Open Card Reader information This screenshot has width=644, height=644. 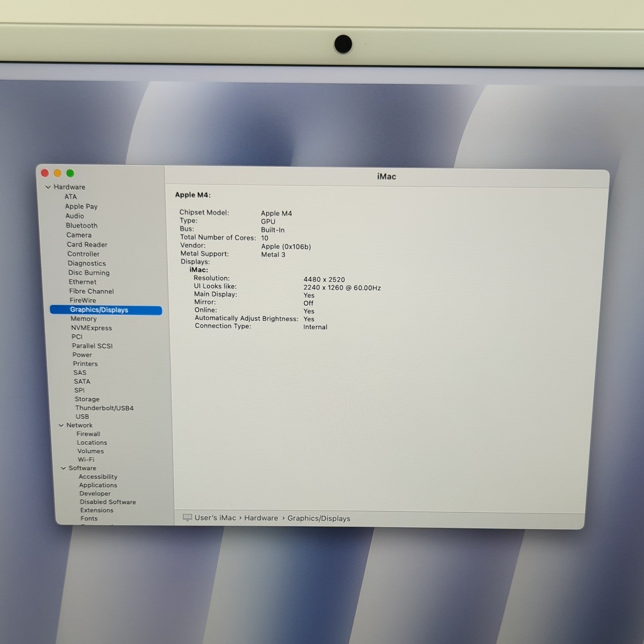(87, 245)
